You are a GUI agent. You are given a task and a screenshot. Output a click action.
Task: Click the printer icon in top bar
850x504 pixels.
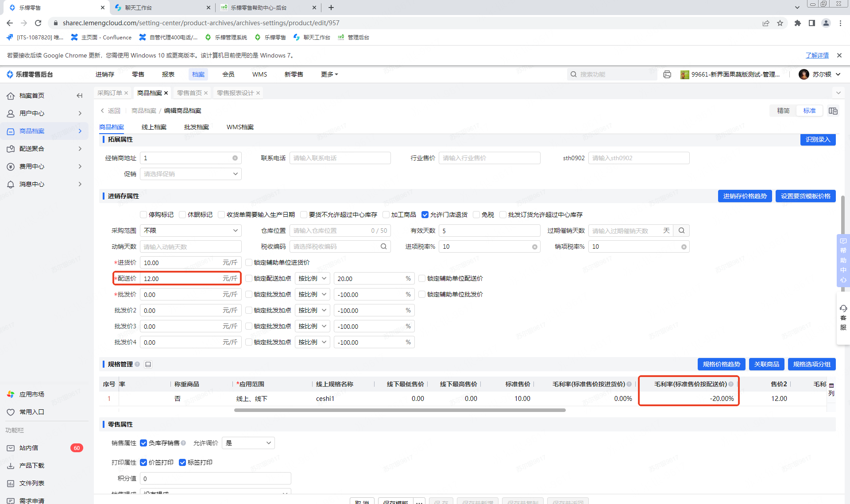pos(667,74)
